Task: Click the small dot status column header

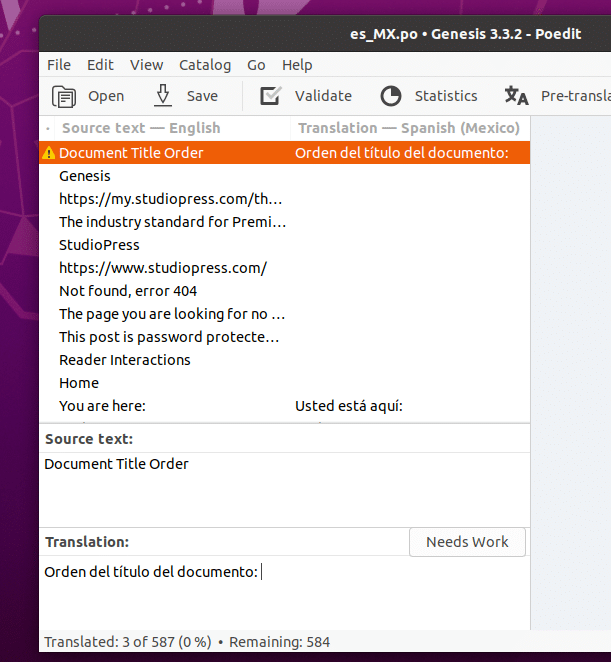Action: 48,128
